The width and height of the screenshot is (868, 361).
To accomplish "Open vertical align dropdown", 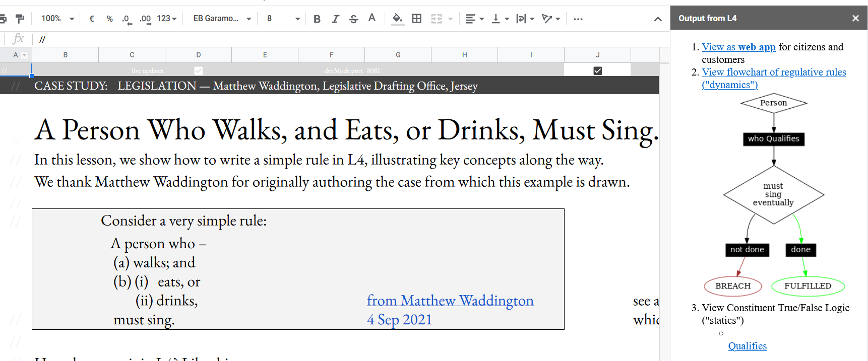I will tap(500, 19).
